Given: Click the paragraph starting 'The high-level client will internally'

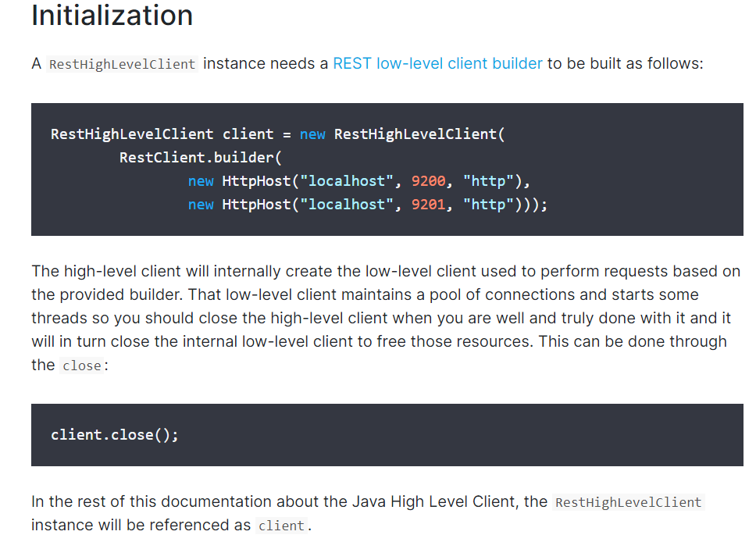Looking at the screenshot, I should point(386,319).
